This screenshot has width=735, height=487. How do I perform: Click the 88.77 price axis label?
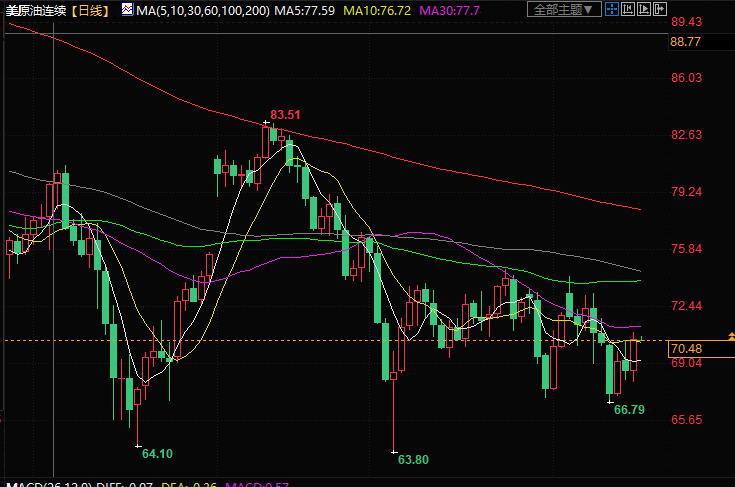click(686, 41)
